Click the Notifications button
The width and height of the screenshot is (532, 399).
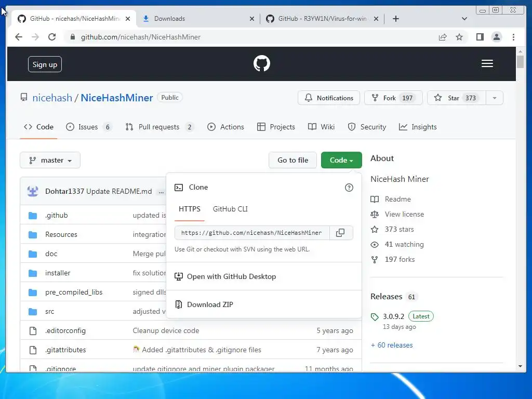(329, 98)
